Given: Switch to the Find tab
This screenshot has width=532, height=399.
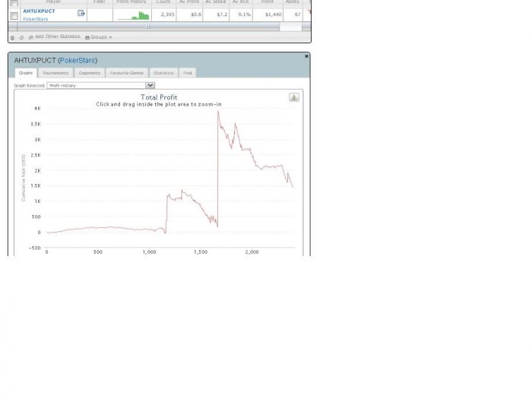Looking at the screenshot, I should [188, 73].
